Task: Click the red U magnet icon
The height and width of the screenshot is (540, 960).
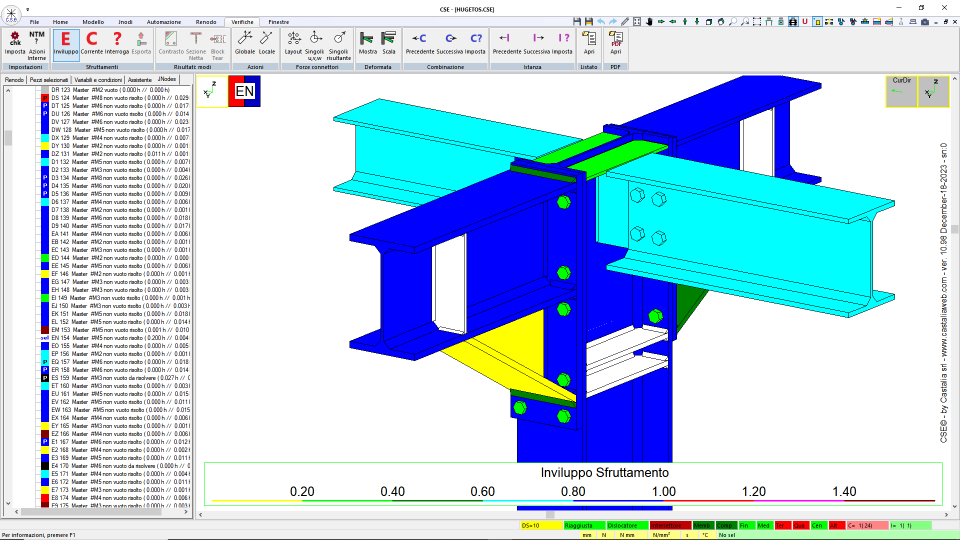Action: [804, 21]
